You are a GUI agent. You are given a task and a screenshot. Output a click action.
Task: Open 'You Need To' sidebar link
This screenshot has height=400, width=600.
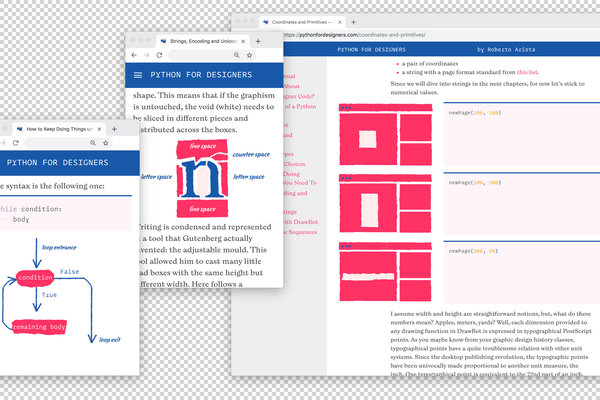[x=300, y=183]
